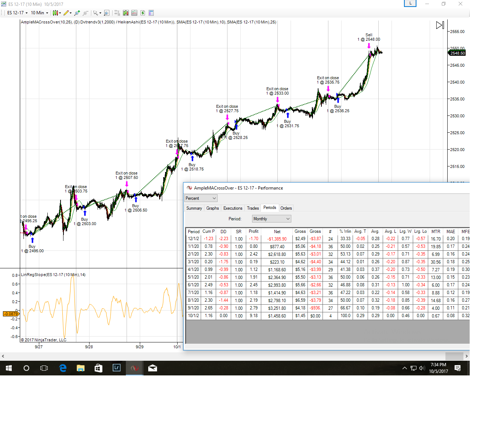Image resolution: width=488 pixels, height=448 pixels.
Task: Click the -0.0879 indicator value marker
Action: (11, 314)
